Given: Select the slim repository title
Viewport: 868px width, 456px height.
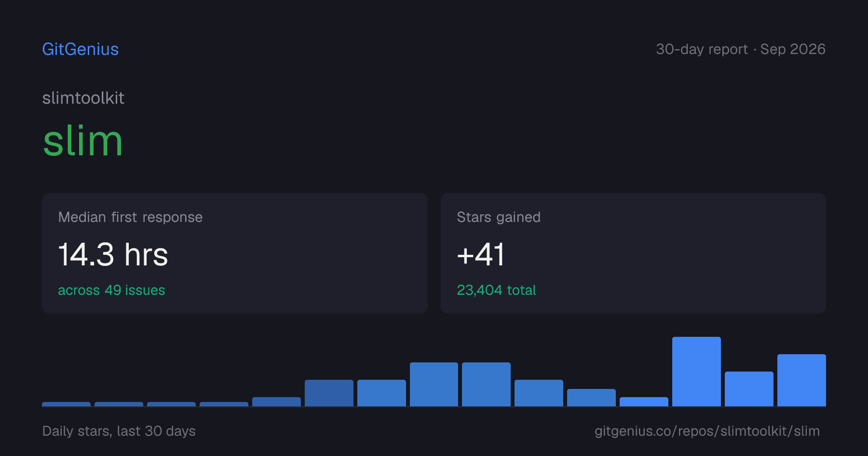Looking at the screenshot, I should 83,141.
